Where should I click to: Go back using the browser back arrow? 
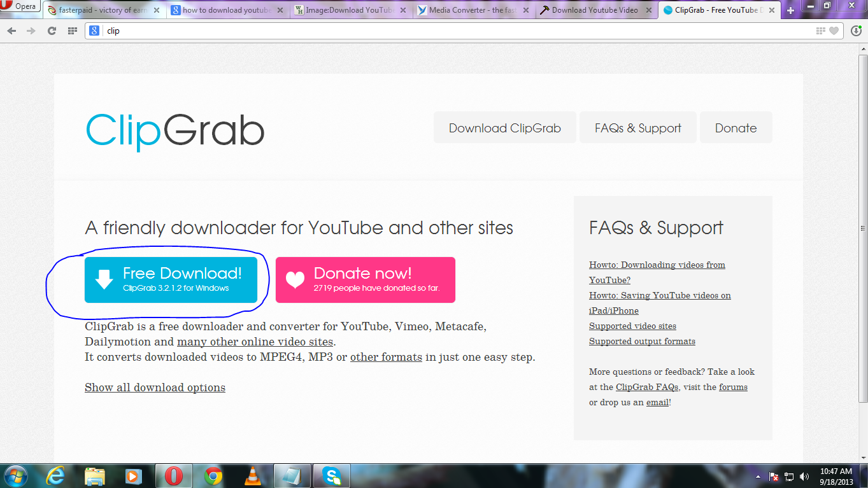tap(11, 31)
